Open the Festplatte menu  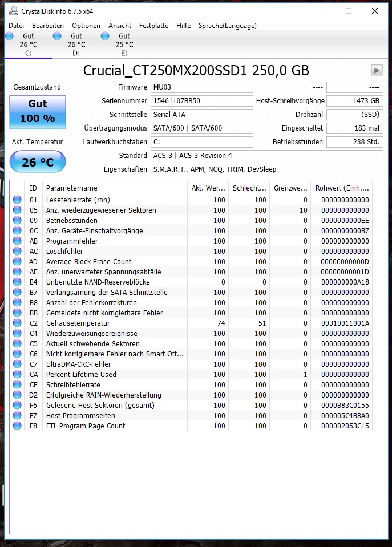click(153, 26)
